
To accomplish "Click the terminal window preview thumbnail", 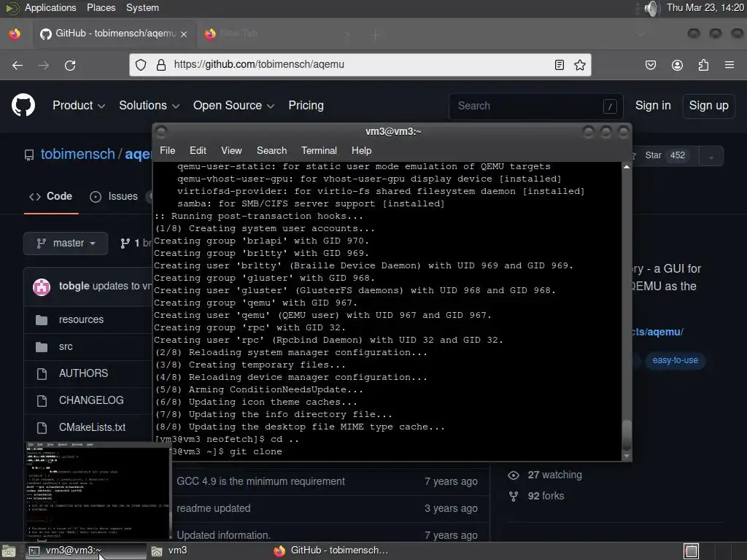I will coord(98,491).
